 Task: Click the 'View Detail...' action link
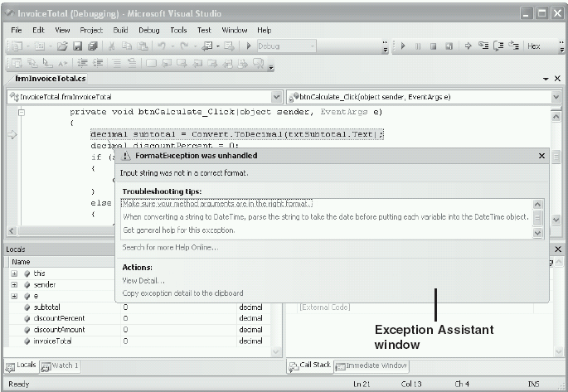[143, 280]
